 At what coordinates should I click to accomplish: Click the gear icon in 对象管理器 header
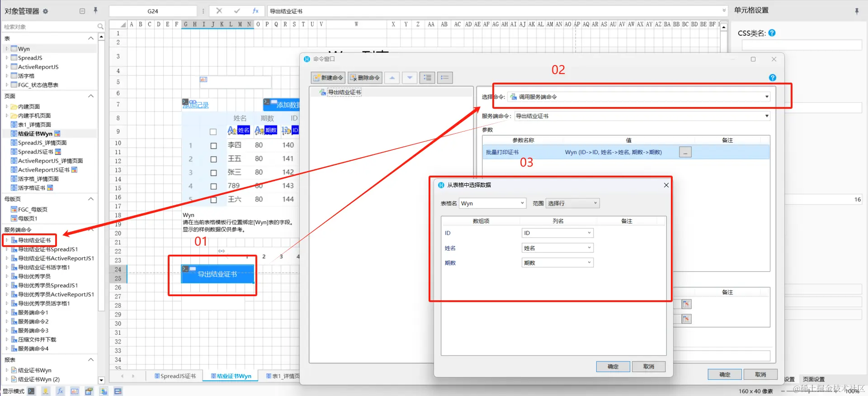[45, 11]
